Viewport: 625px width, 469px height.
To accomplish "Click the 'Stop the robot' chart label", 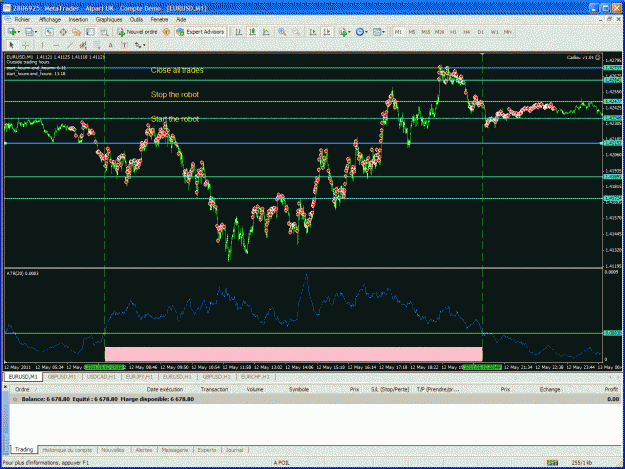I will (175, 94).
